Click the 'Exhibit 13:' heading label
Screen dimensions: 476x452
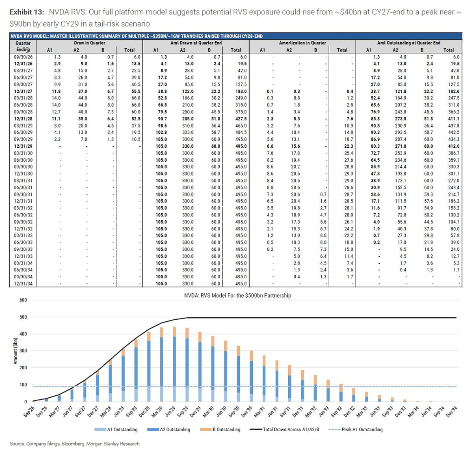[x=26, y=12]
